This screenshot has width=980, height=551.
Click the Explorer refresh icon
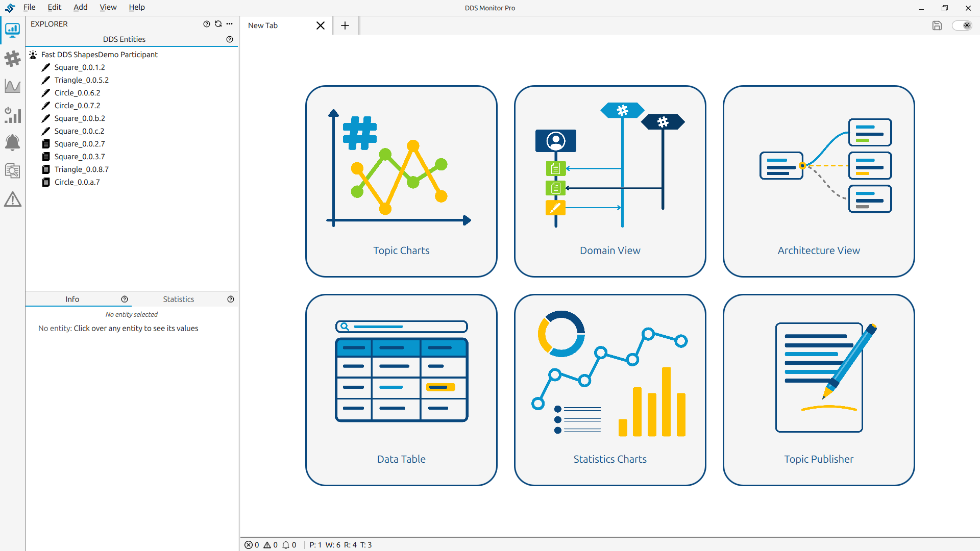click(x=218, y=24)
